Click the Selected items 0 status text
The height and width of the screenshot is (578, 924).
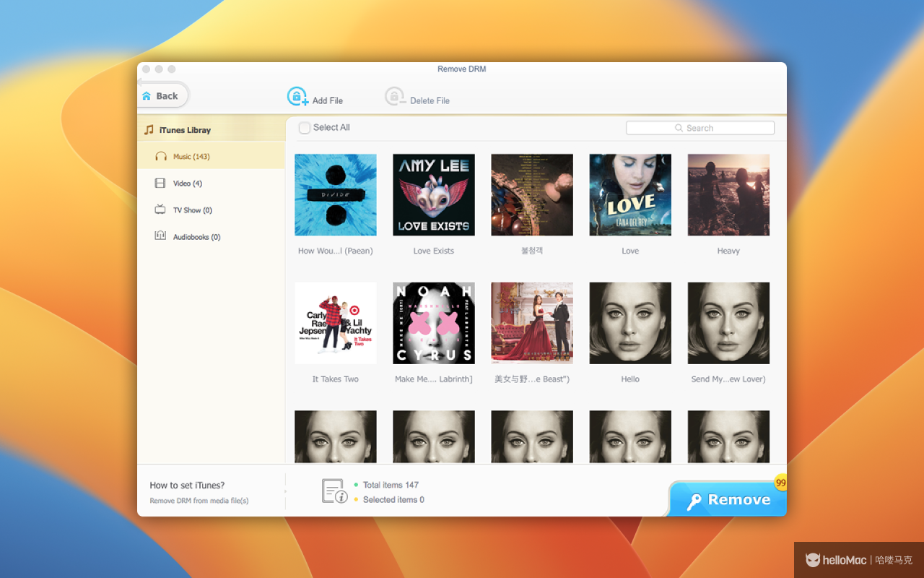393,499
